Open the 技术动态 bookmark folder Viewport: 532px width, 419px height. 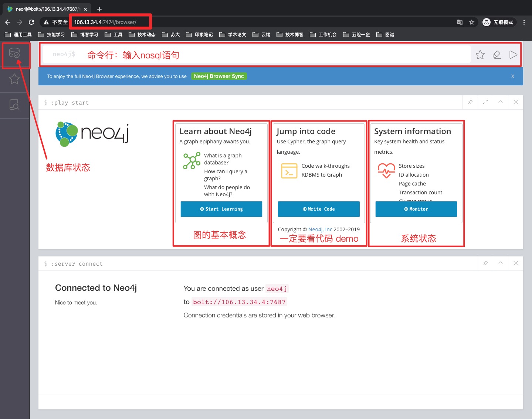tap(142, 35)
